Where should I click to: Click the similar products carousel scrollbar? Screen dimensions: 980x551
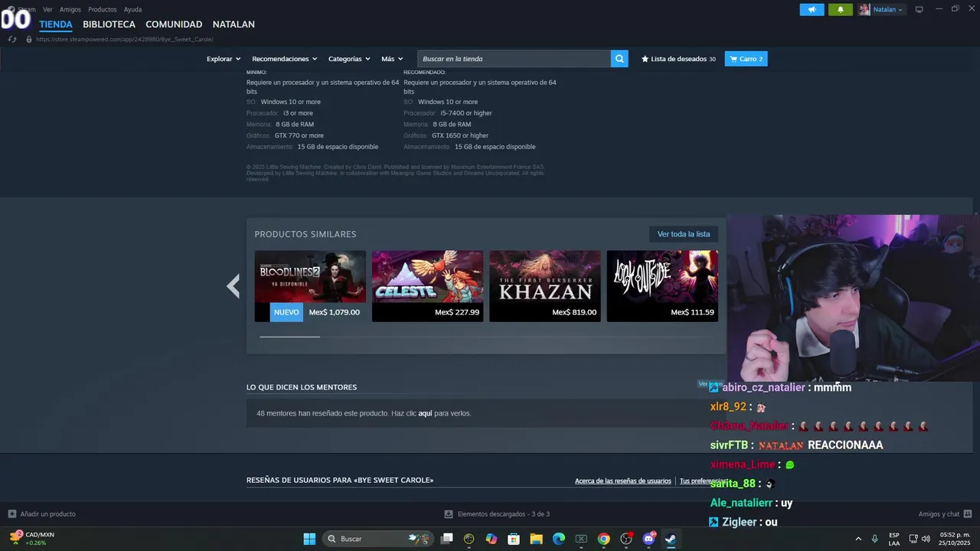(x=289, y=336)
